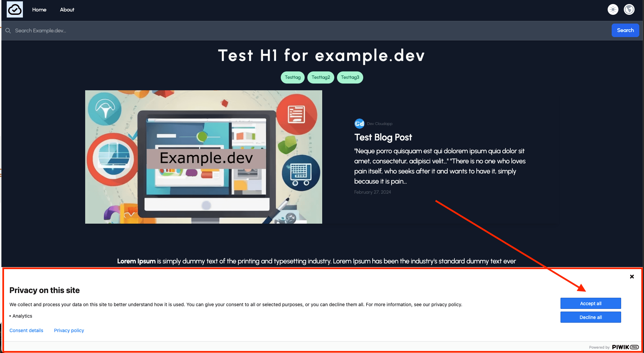Open the Privacy policy link
Viewport: 644px width, 353px height.
(69, 330)
